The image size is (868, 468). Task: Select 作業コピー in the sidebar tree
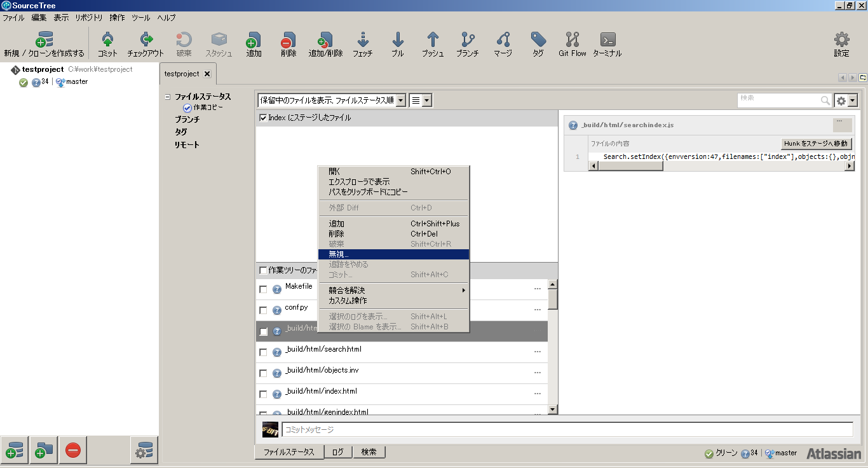(x=208, y=107)
